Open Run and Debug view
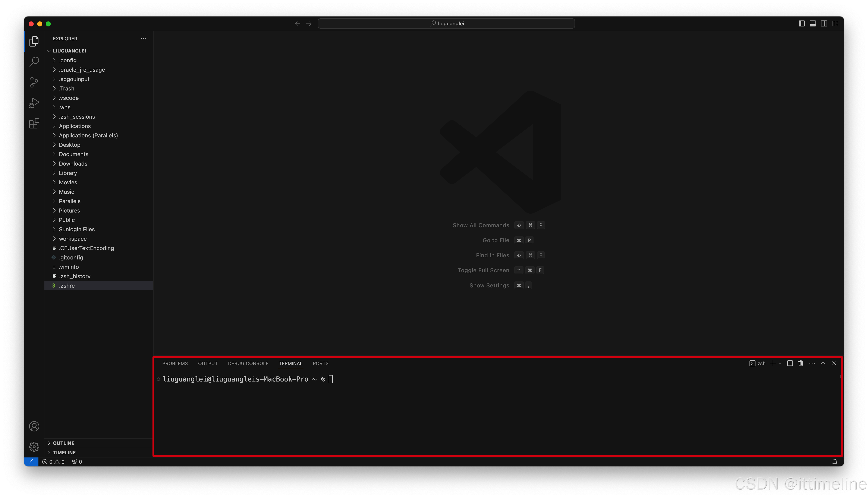 point(34,103)
